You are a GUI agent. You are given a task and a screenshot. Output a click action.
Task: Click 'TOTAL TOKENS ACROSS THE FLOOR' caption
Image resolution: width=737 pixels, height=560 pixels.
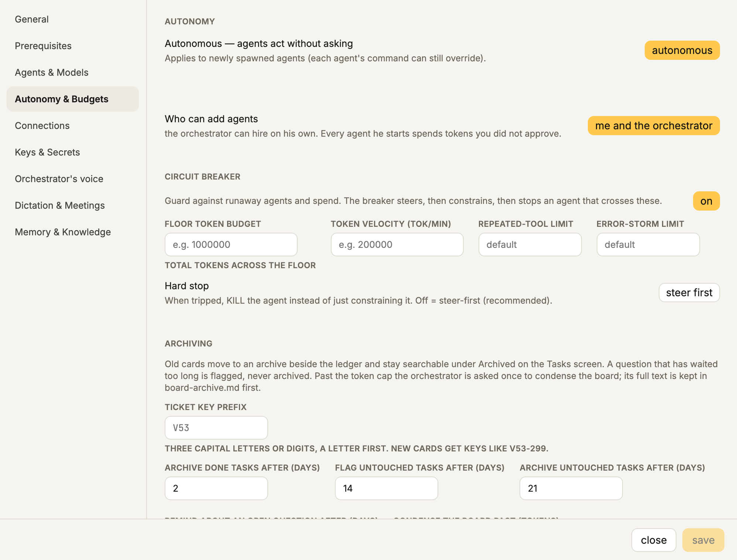click(240, 265)
